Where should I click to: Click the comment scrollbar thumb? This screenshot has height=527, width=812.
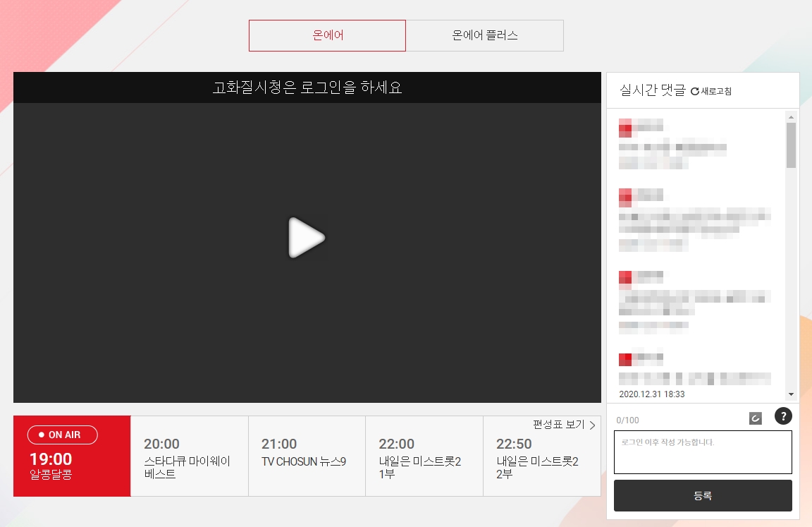click(x=791, y=145)
